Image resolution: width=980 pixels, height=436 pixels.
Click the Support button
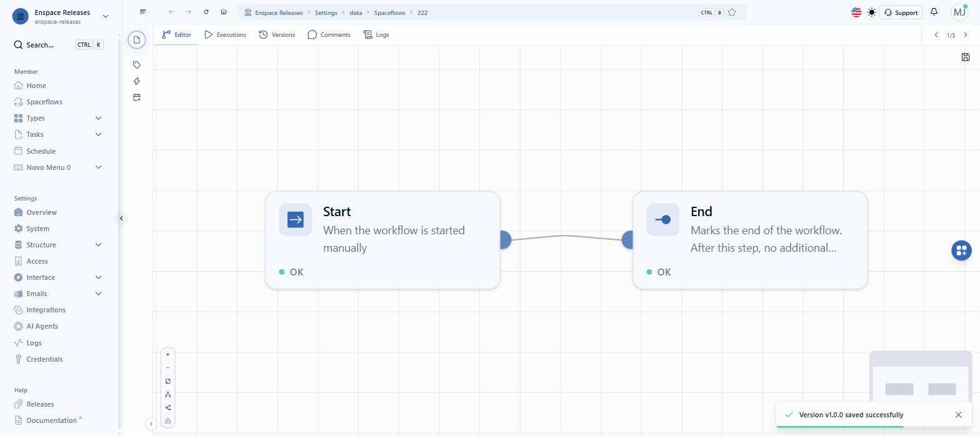tap(901, 12)
